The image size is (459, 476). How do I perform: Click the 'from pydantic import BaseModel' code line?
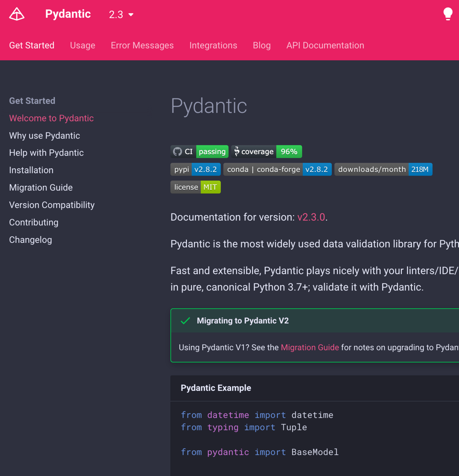(260, 452)
